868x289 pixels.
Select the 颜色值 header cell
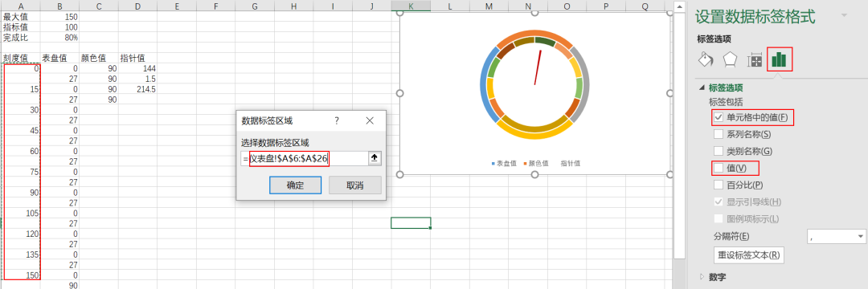(99, 58)
